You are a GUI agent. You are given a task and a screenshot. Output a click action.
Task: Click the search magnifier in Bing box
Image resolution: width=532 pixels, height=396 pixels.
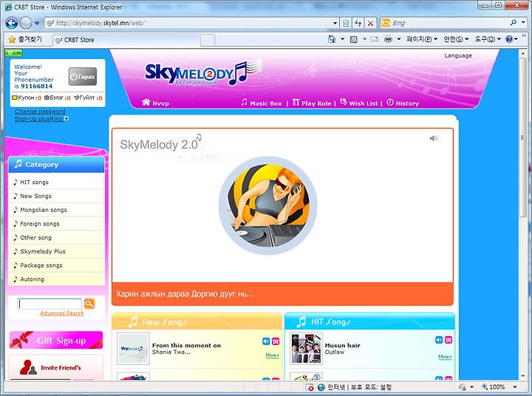(x=514, y=23)
